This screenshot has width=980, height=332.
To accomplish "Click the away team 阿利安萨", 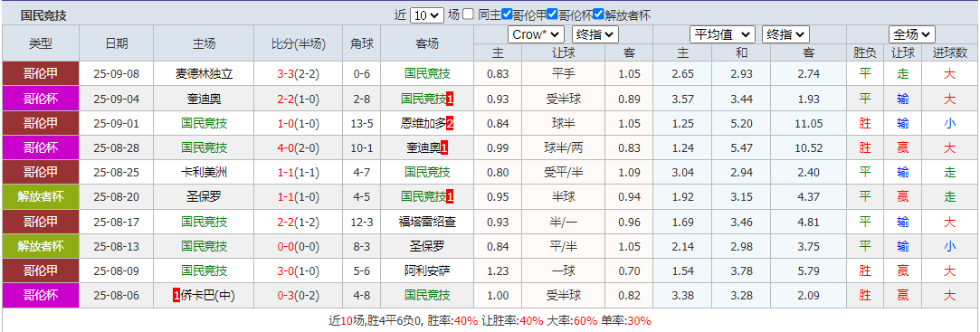I will 427,270.
